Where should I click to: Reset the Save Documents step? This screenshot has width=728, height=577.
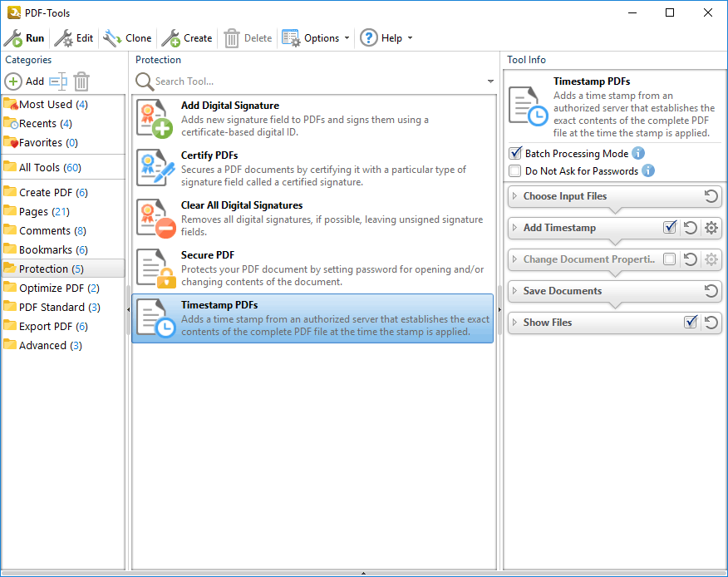(711, 291)
